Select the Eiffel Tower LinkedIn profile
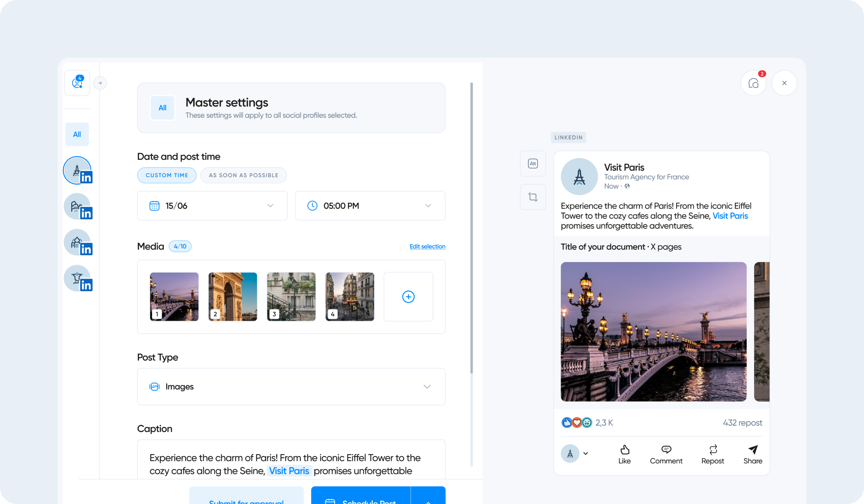The width and height of the screenshot is (864, 504). point(77,171)
